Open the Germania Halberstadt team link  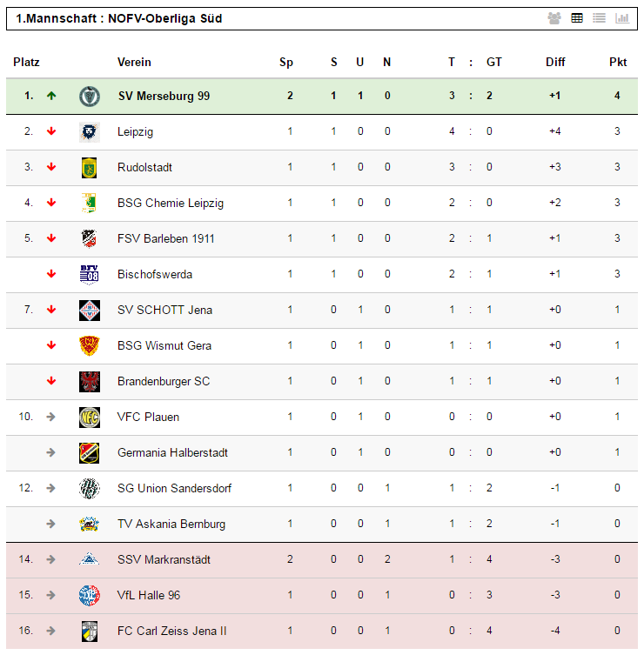tap(172, 453)
